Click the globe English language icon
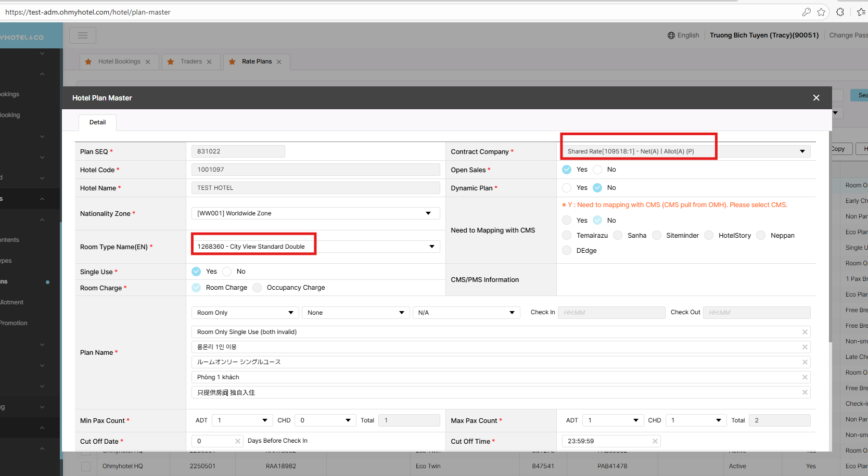 click(671, 35)
